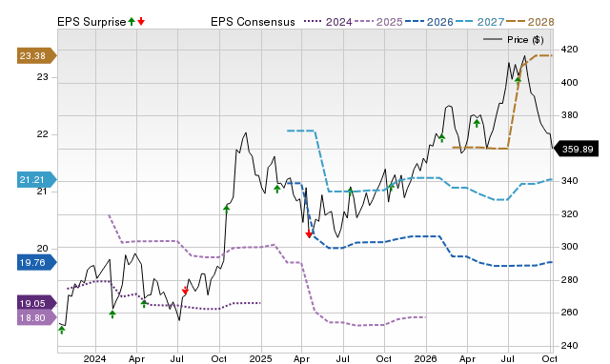
Task: Select the green surprise arrow of April 2026
Action: [477, 124]
